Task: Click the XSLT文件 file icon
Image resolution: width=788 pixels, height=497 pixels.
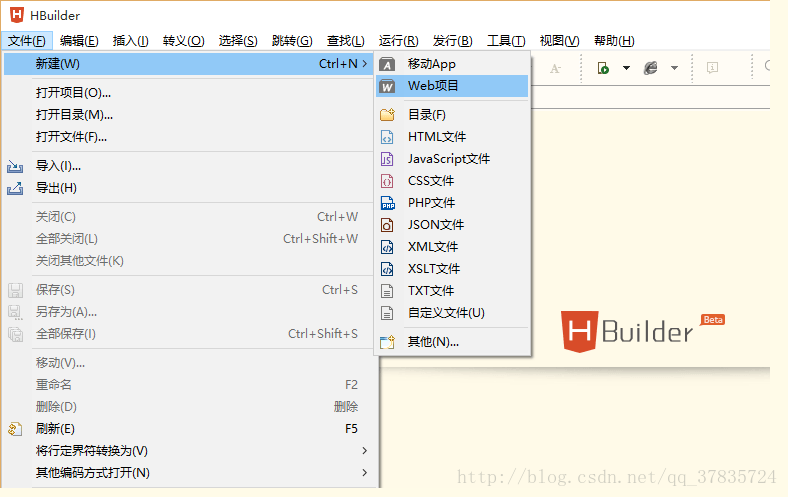Action: pos(387,269)
